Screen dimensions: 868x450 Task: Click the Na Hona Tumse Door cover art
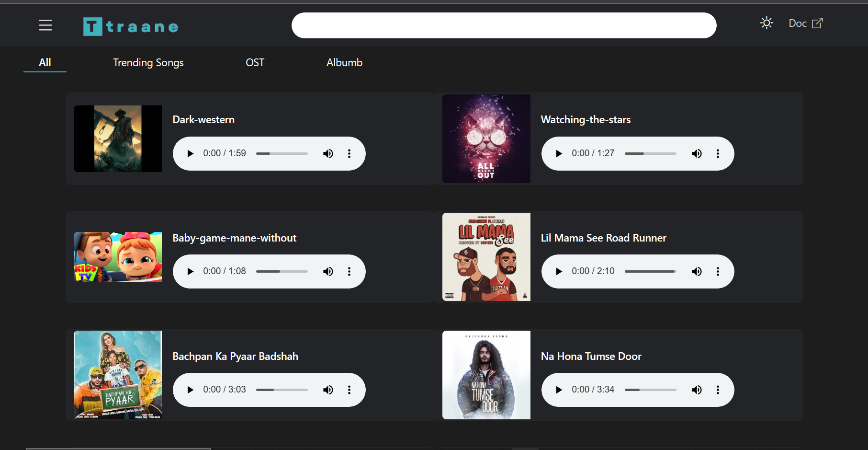[x=486, y=375]
